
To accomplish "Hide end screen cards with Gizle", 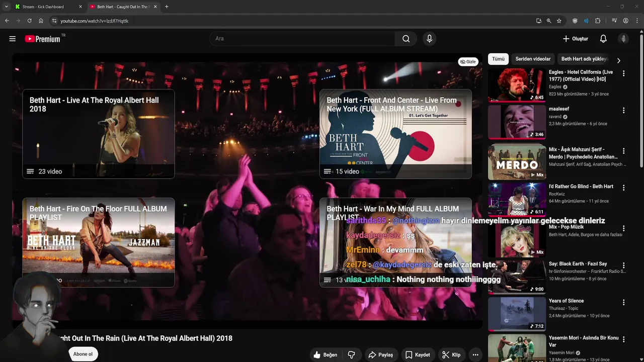I will point(468,62).
